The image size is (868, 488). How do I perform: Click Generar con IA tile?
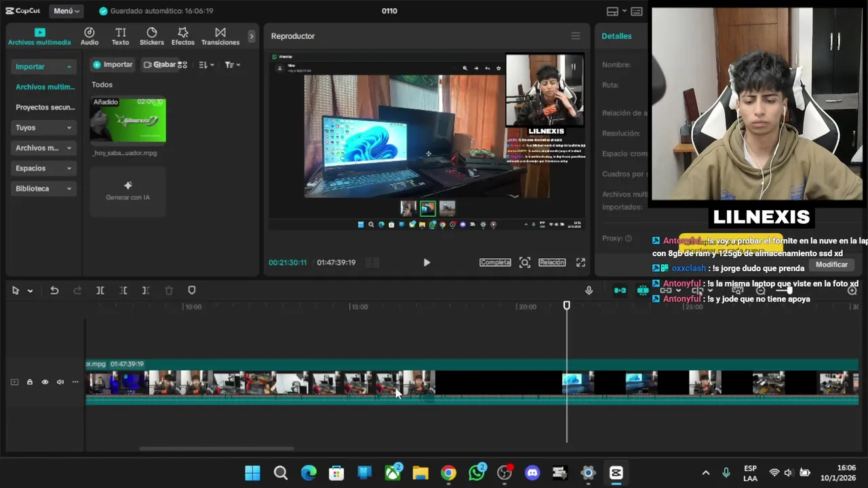(127, 191)
